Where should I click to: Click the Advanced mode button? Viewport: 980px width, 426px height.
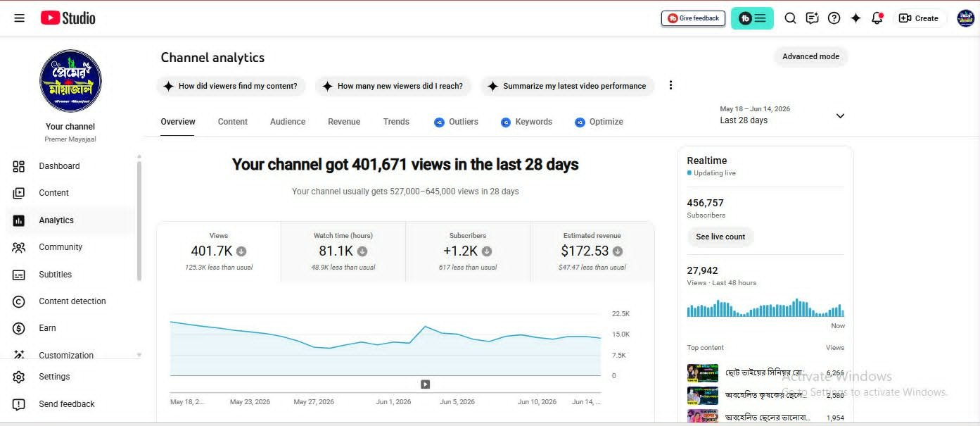(810, 56)
